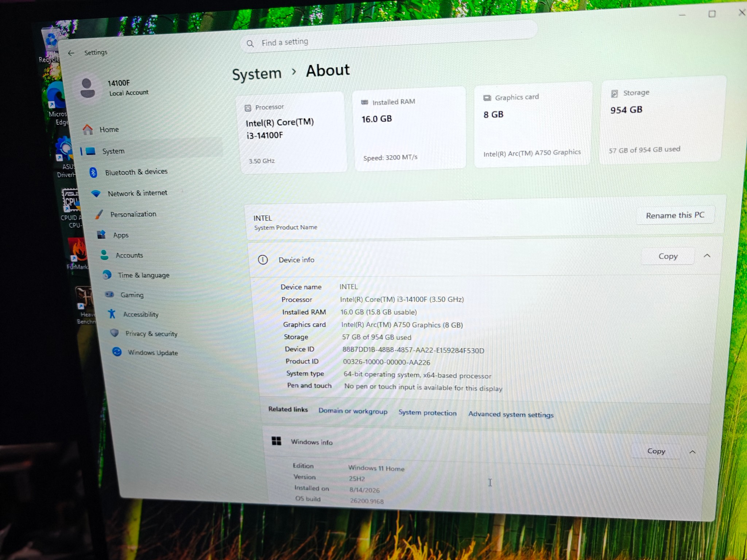Screen dimensions: 747x560
Task: Maximize the Settings window
Action: 712,14
